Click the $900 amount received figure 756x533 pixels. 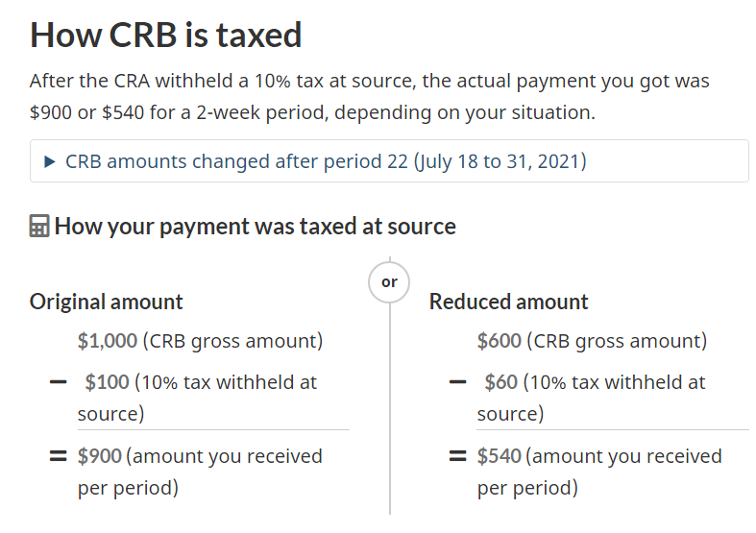pyautogui.click(x=100, y=456)
